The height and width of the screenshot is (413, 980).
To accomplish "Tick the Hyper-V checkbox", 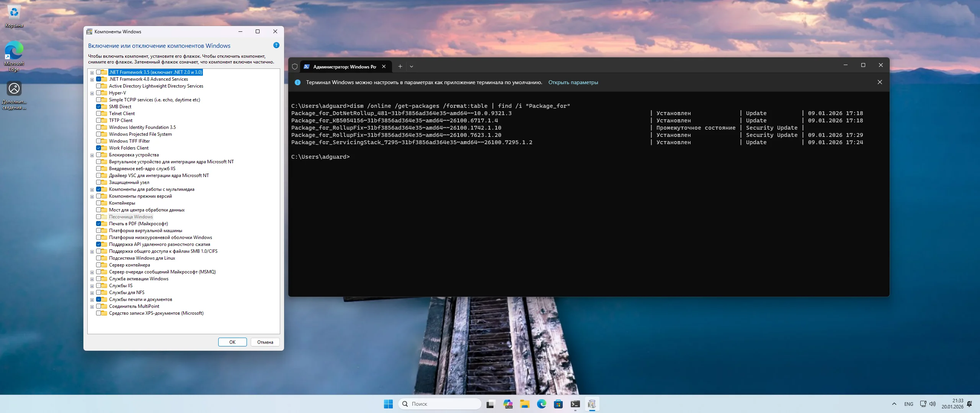I will point(99,93).
